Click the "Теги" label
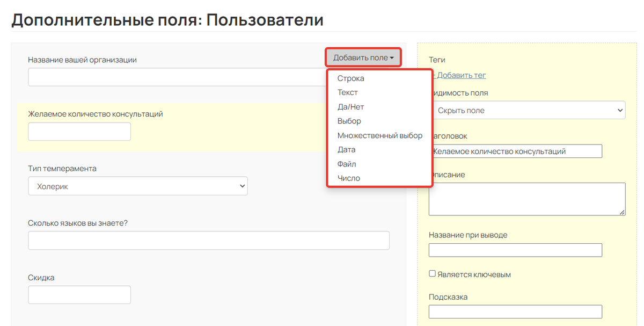The width and height of the screenshot is (644, 326). [437, 60]
